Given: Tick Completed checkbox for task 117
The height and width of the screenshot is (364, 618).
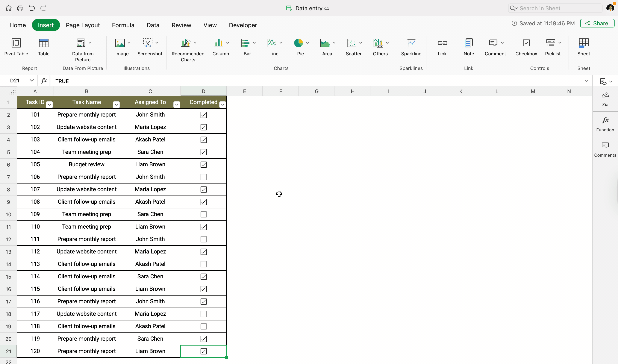Looking at the screenshot, I should [204, 314].
